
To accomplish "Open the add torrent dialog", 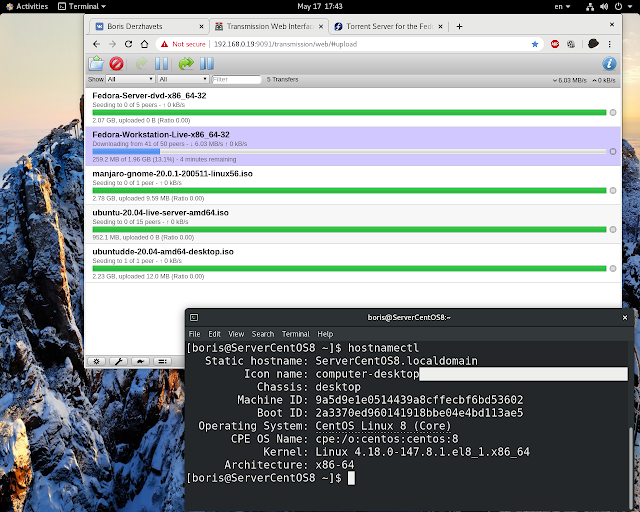I will (x=96, y=64).
